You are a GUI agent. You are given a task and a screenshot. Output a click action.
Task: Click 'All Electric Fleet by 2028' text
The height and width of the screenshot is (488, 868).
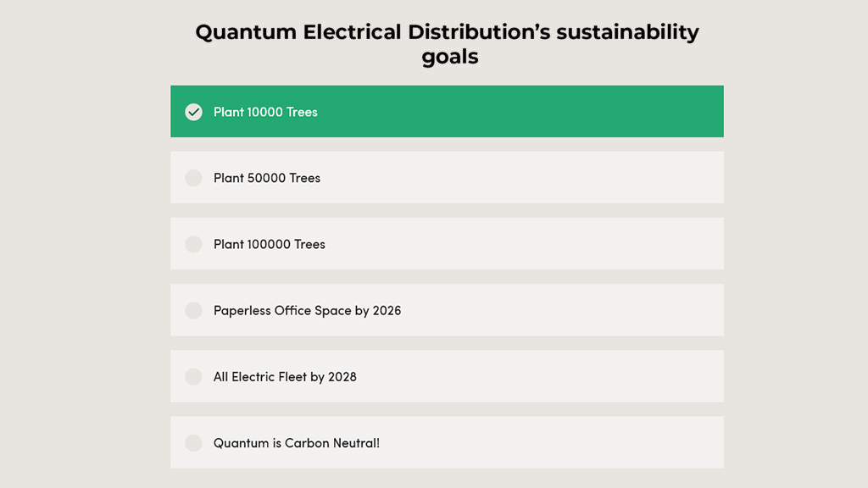coord(285,377)
